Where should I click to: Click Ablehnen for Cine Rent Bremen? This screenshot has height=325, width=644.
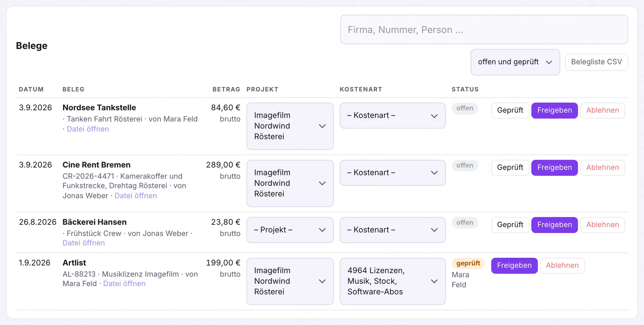(602, 168)
